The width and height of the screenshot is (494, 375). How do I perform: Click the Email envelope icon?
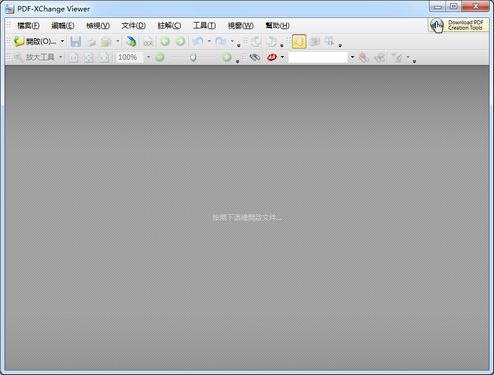point(106,42)
